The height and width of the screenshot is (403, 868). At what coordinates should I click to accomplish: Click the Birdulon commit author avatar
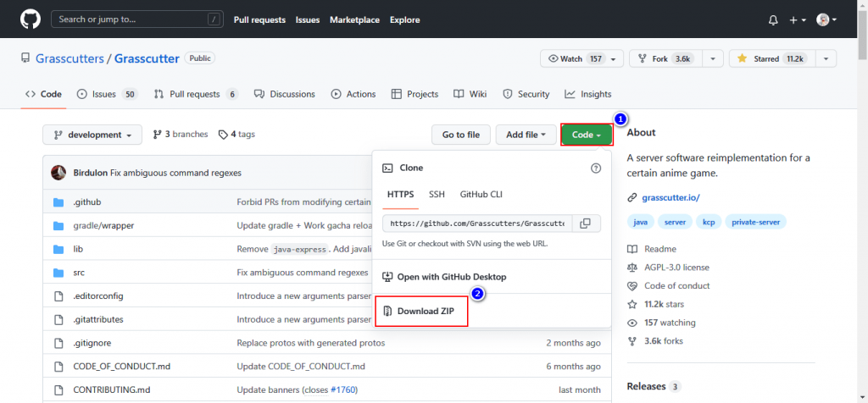[58, 173]
